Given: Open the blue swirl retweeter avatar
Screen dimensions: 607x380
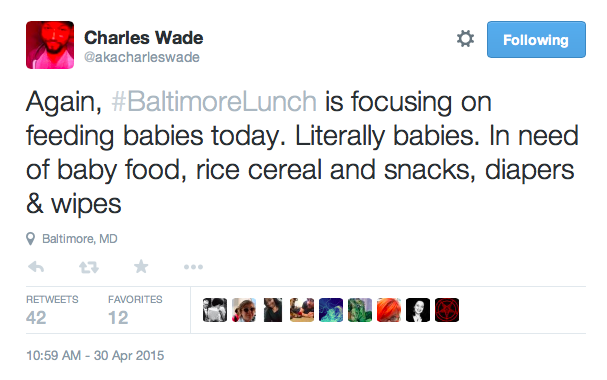Looking at the screenshot, I should point(331,310).
